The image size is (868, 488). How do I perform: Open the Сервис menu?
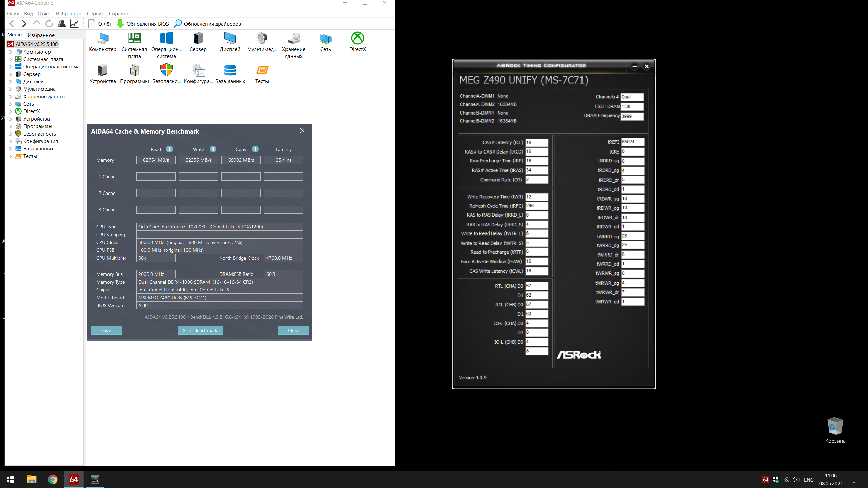(x=95, y=14)
